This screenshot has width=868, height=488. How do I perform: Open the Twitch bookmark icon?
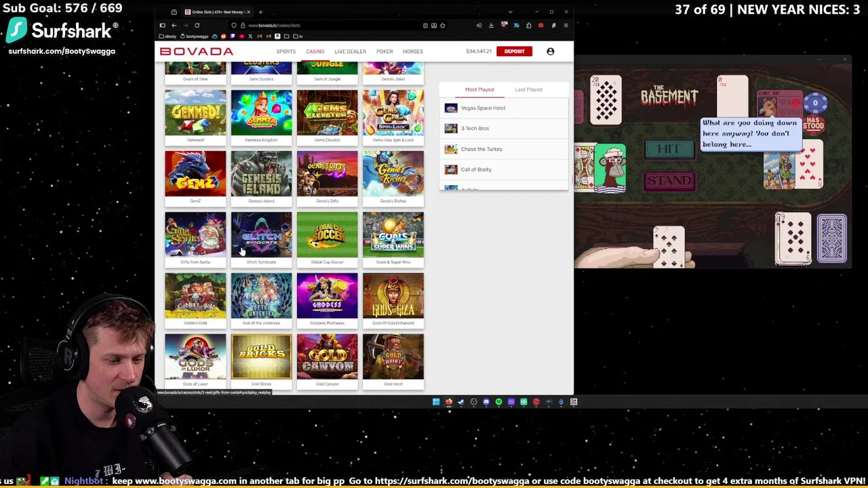tap(233, 36)
